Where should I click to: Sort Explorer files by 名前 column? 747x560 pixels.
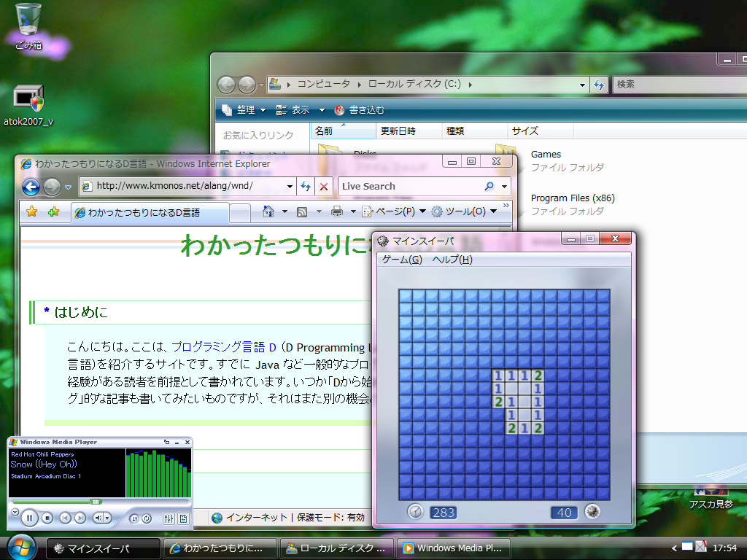tap(343, 131)
